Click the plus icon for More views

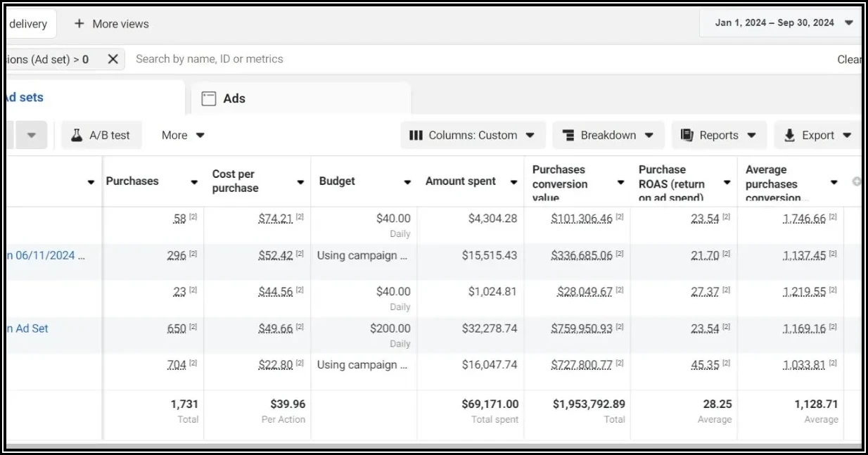pyautogui.click(x=79, y=24)
